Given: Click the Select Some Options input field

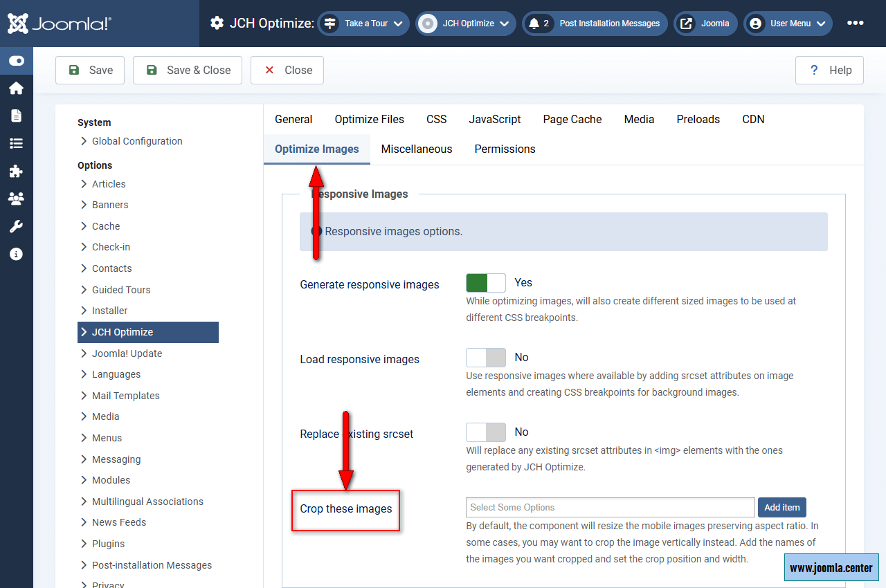Looking at the screenshot, I should click(x=610, y=508).
